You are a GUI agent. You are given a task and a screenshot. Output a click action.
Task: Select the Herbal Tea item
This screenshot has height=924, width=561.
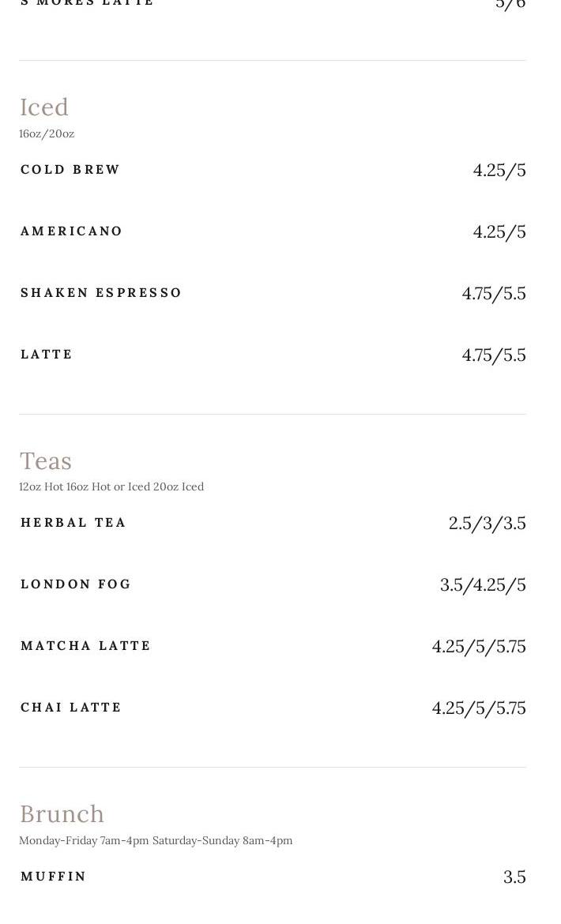pyautogui.click(x=73, y=523)
